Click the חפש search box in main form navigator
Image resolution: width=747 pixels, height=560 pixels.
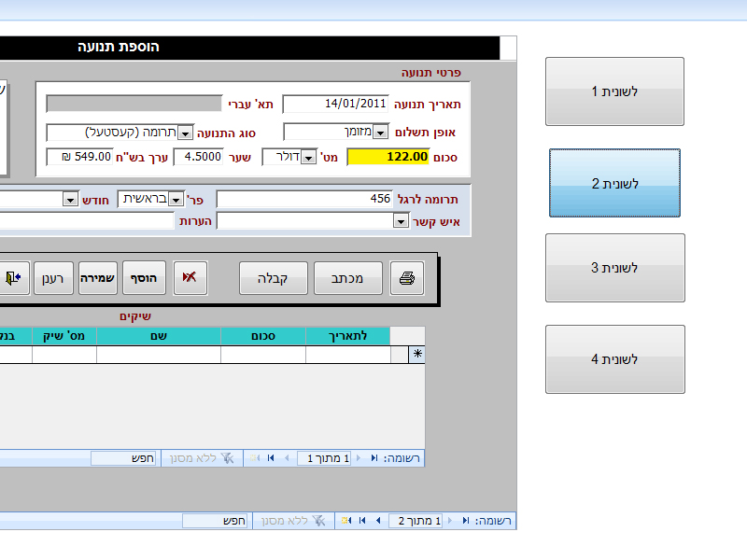215,521
